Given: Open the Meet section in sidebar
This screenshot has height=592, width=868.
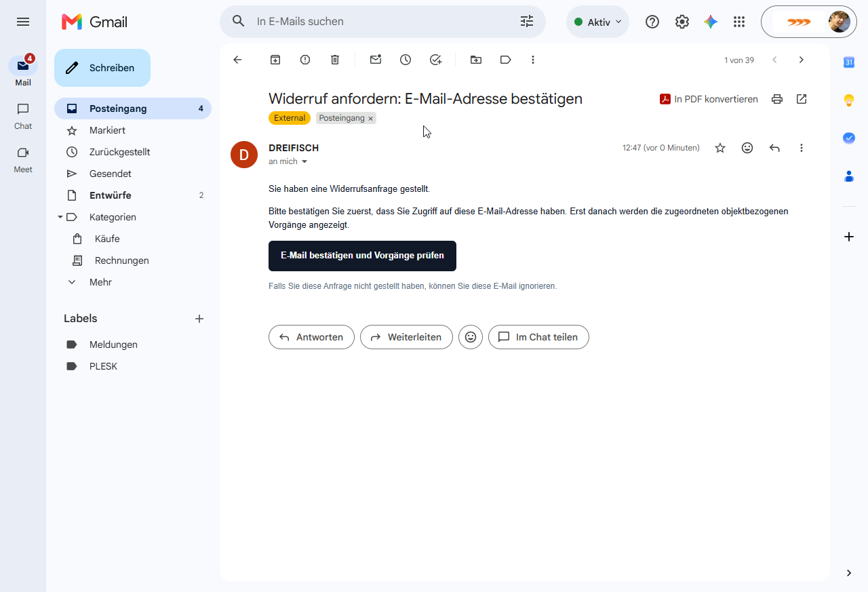Looking at the screenshot, I should 23,159.
